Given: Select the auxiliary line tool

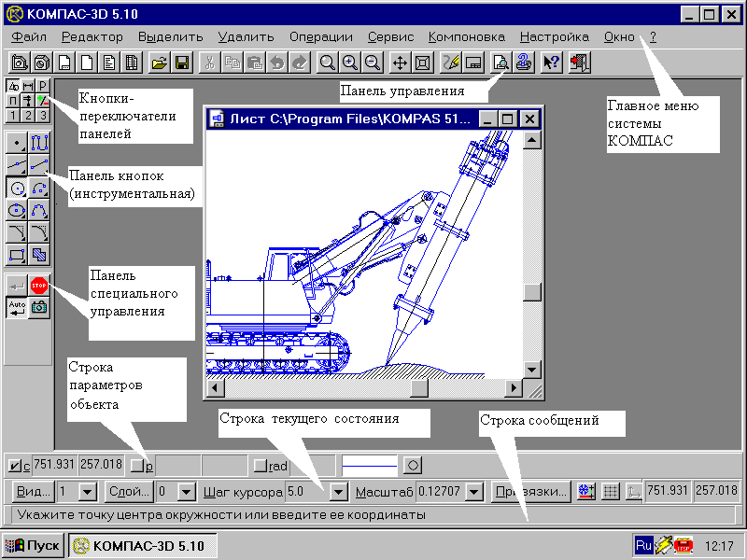Looking at the screenshot, I should pos(17,165).
